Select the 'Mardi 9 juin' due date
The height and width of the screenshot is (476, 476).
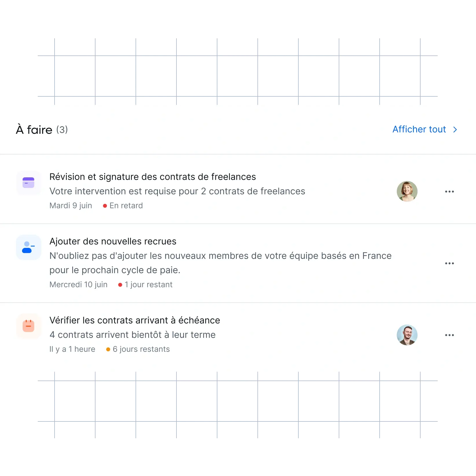pos(71,206)
